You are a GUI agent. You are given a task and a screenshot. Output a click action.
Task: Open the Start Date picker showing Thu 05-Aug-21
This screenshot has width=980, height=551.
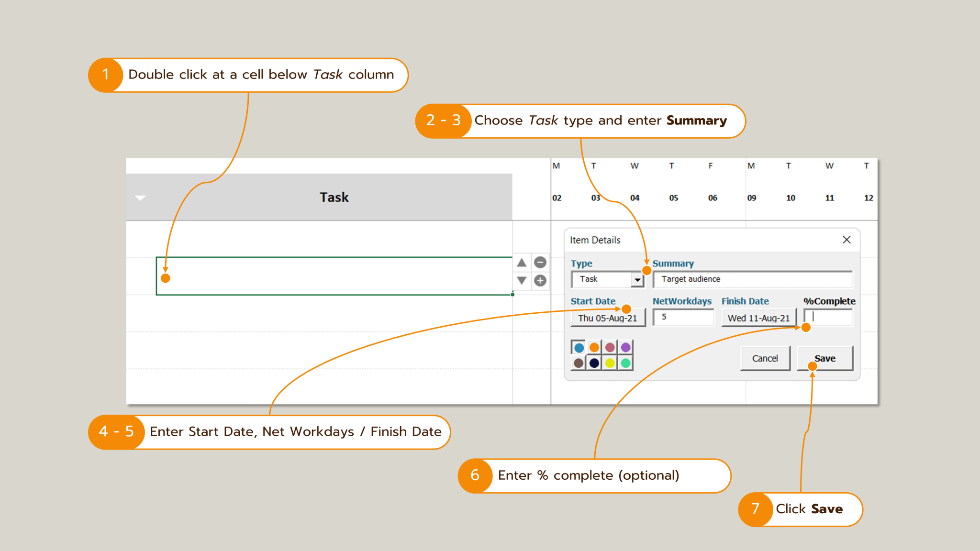608,318
